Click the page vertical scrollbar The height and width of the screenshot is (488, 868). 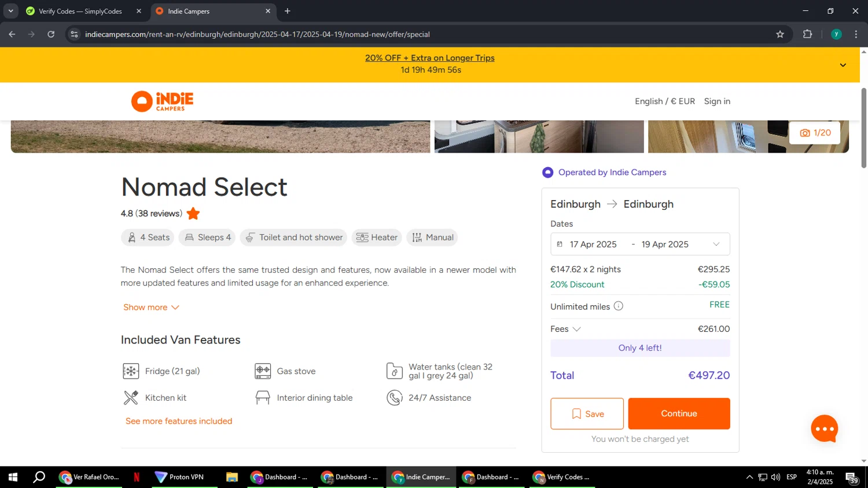coord(864,128)
